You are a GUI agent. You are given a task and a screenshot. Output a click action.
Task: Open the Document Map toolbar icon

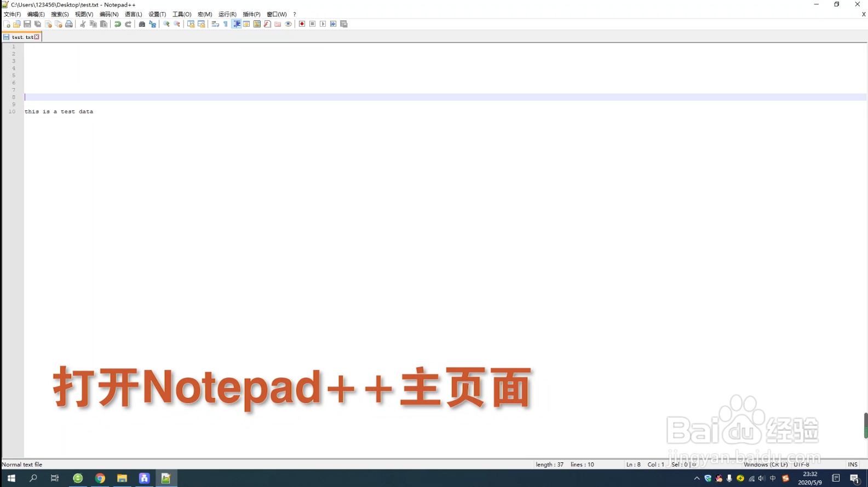coord(257,24)
